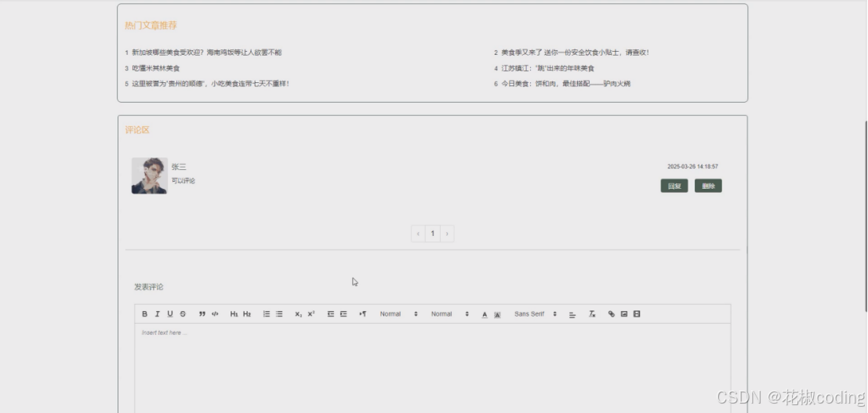868x413 pixels.
Task: Open article 美食季又来了 安全饮食小贴士
Action: click(x=576, y=53)
